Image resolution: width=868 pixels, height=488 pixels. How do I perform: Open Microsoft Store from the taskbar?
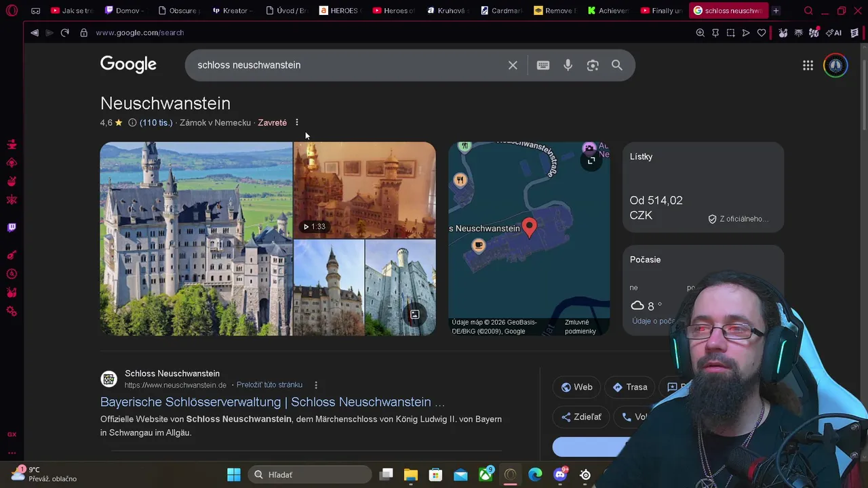click(x=436, y=474)
